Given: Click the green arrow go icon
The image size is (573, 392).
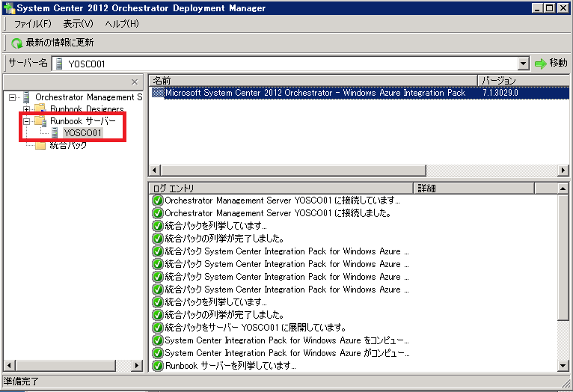Looking at the screenshot, I should point(540,64).
